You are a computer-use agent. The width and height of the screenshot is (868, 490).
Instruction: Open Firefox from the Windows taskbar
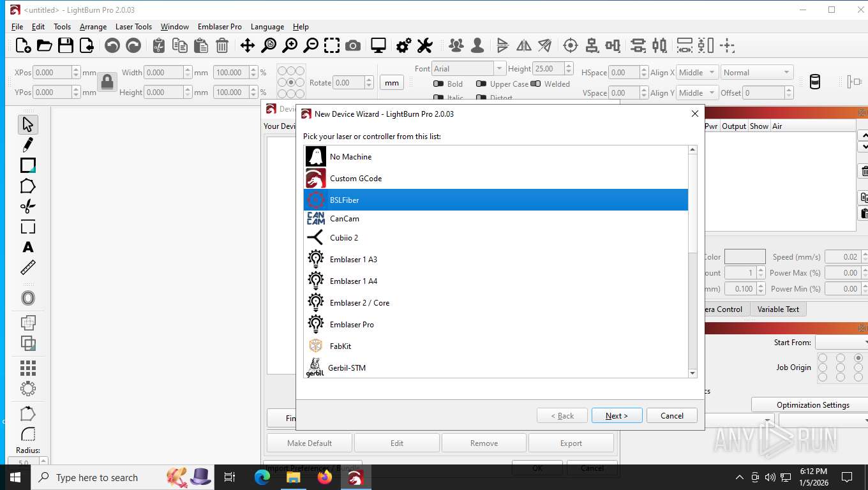tap(325, 477)
